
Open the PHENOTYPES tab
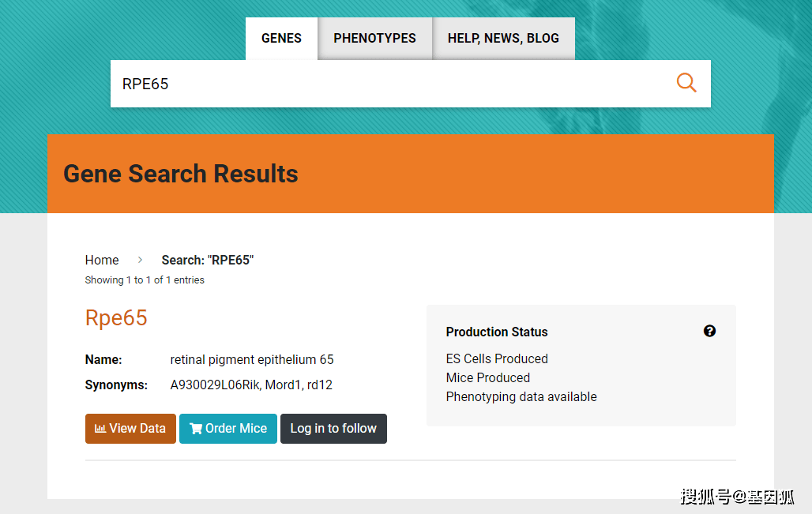(x=374, y=38)
